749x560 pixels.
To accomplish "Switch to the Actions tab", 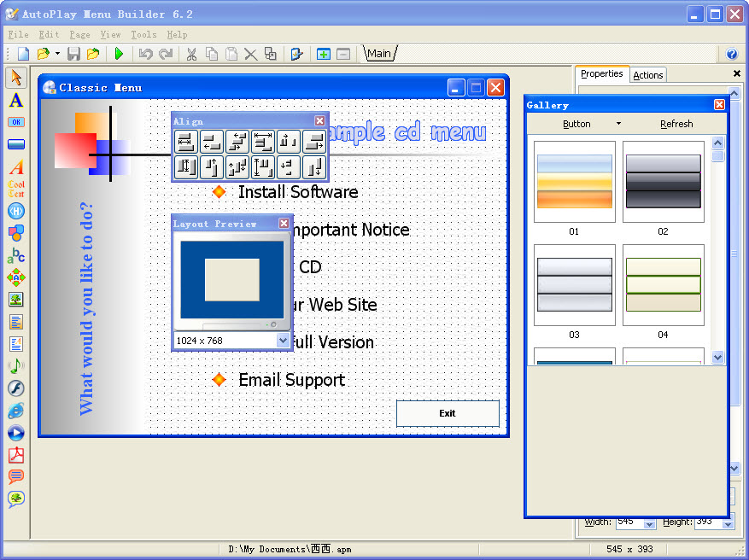I will 647,75.
